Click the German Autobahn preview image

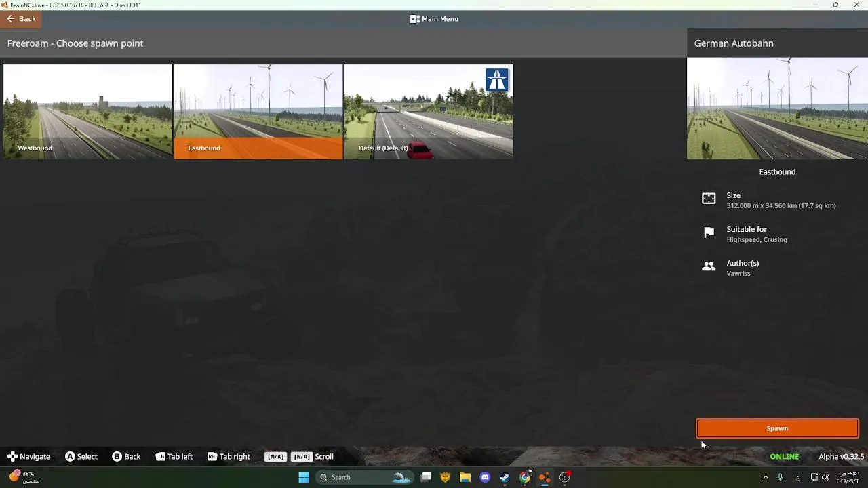[x=777, y=108]
